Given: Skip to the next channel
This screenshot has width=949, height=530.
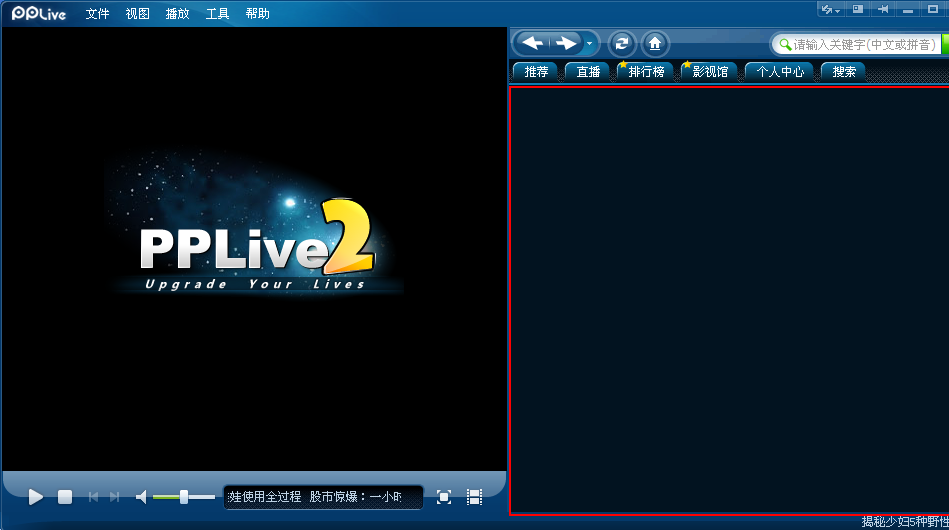Looking at the screenshot, I should (x=114, y=497).
